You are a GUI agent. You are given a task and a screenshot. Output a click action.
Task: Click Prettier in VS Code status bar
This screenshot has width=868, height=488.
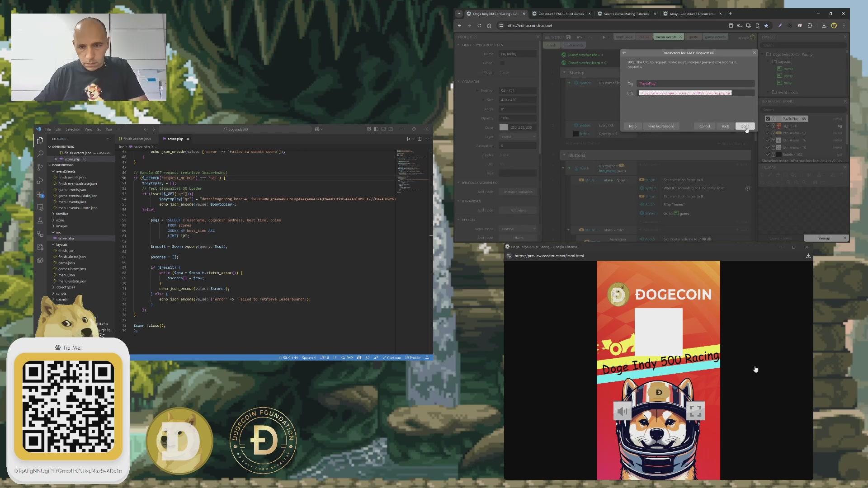(x=413, y=357)
